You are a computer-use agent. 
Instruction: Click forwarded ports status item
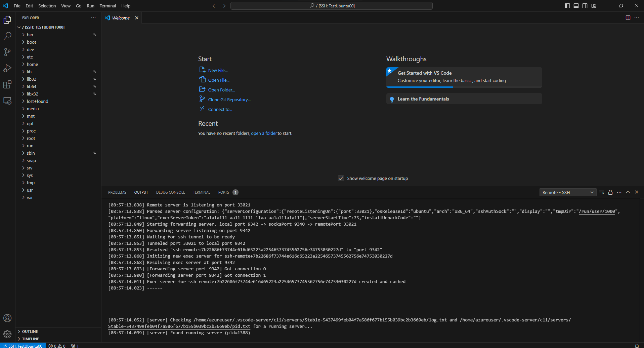tap(75, 346)
